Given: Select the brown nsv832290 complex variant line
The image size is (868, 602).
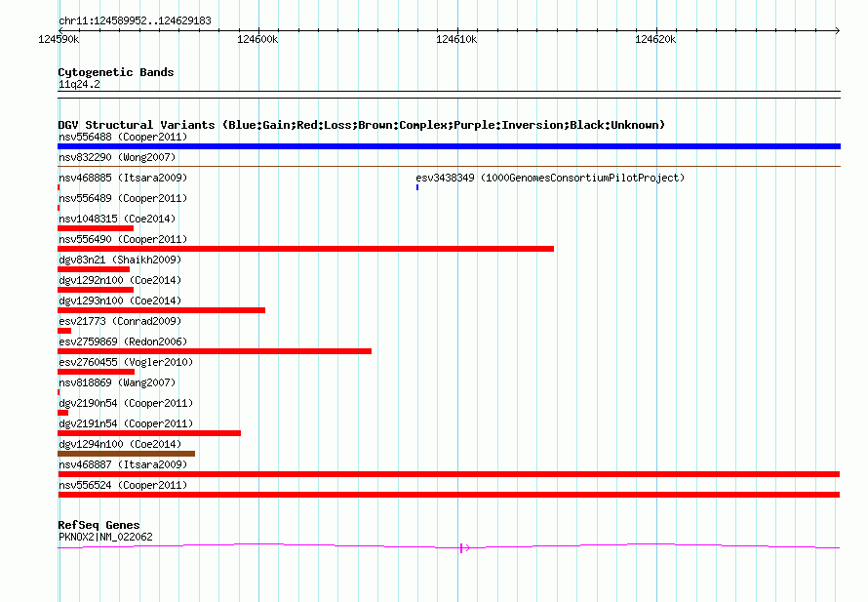Looking at the screenshot, I should pos(449,166).
